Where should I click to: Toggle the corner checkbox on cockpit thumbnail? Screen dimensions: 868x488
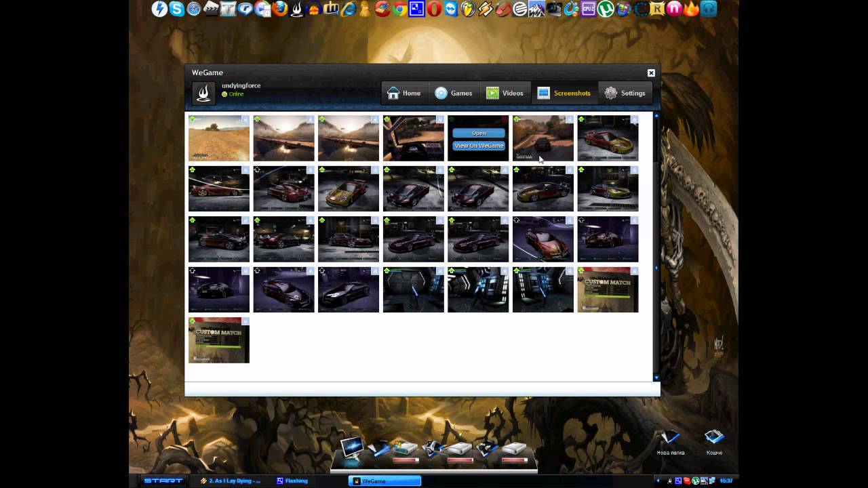point(440,119)
